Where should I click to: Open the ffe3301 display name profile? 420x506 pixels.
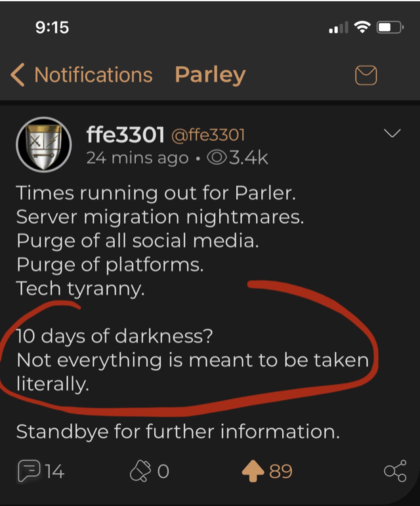(x=125, y=135)
